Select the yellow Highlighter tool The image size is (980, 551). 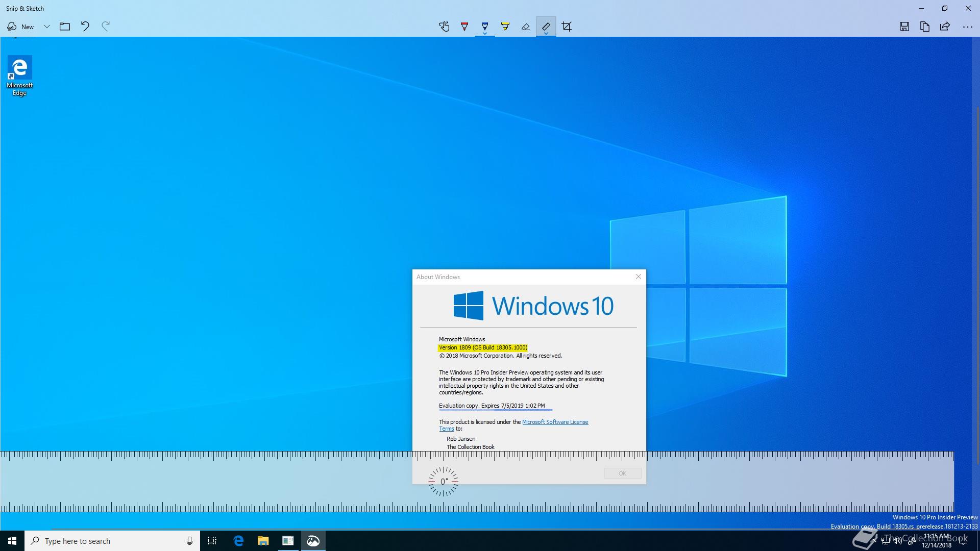[x=505, y=27]
